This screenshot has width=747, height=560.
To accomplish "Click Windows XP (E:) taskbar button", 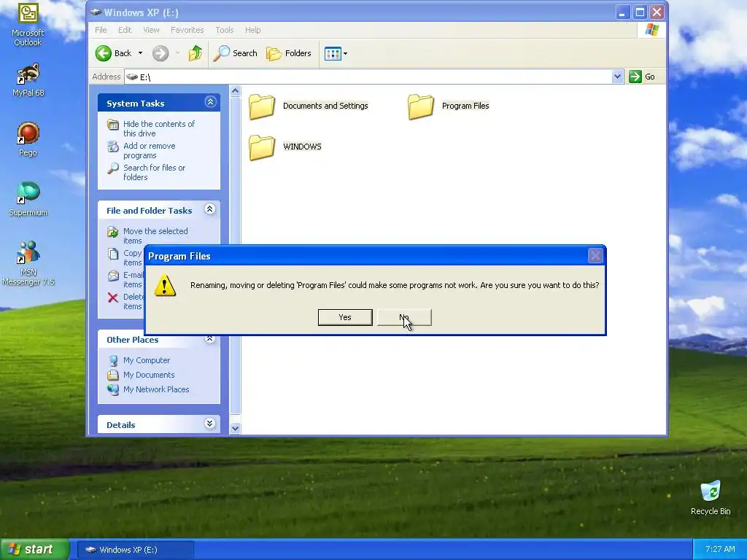I will tap(135, 550).
